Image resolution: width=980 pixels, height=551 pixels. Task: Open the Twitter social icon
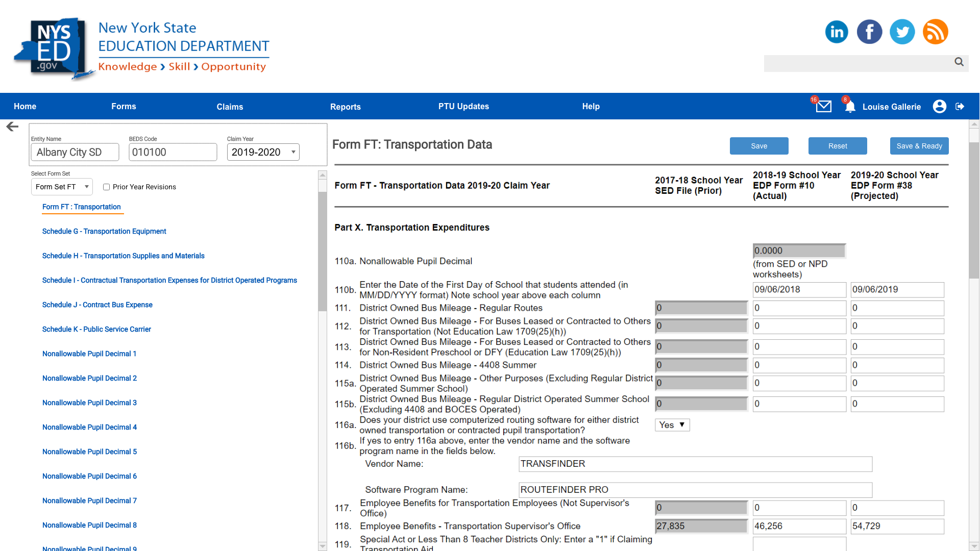pyautogui.click(x=902, y=32)
